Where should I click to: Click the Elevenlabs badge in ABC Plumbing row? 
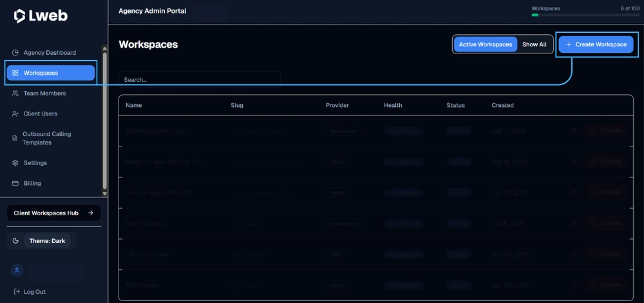(343, 224)
